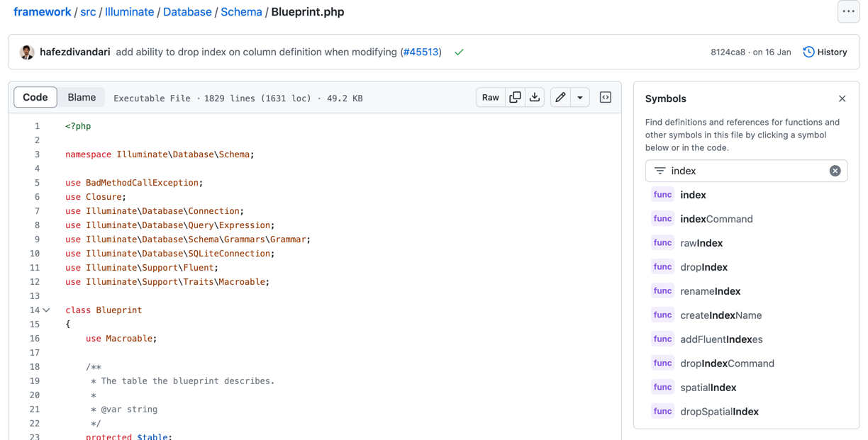
Task: Select the dropIndex function symbol
Action: point(703,266)
